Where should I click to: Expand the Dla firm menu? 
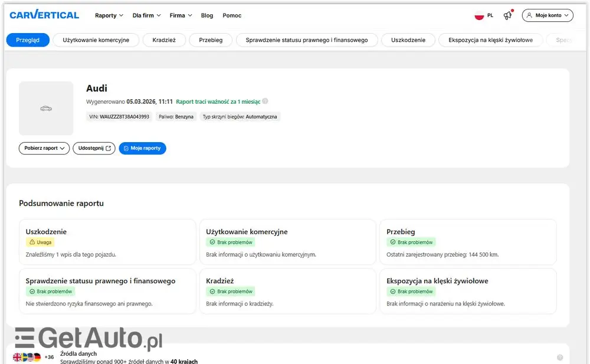coord(146,15)
